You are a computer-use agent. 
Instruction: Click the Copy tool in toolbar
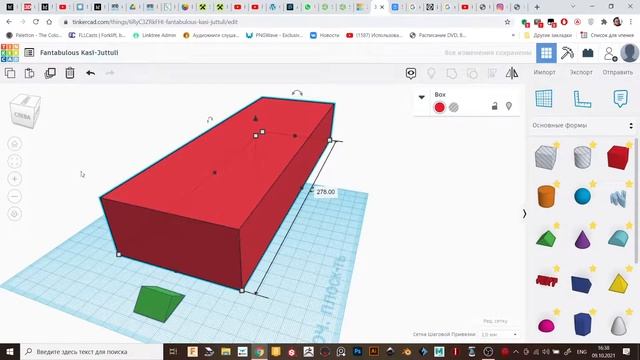coord(10,73)
